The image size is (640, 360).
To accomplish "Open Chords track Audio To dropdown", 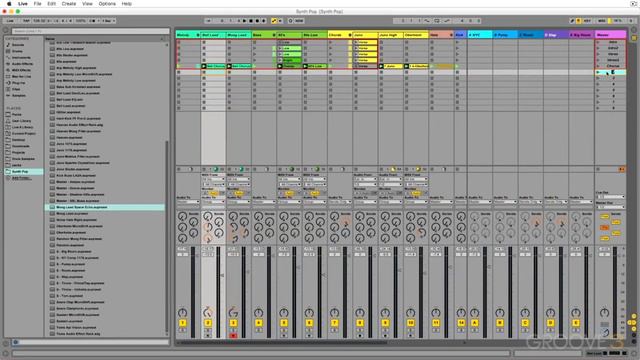I will (340, 202).
